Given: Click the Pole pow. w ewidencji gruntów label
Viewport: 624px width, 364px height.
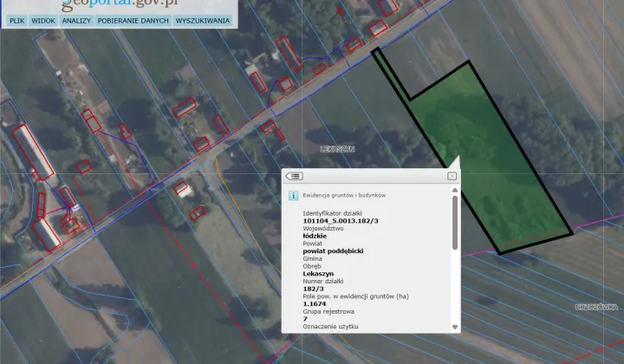Looking at the screenshot, I should coord(356,296).
